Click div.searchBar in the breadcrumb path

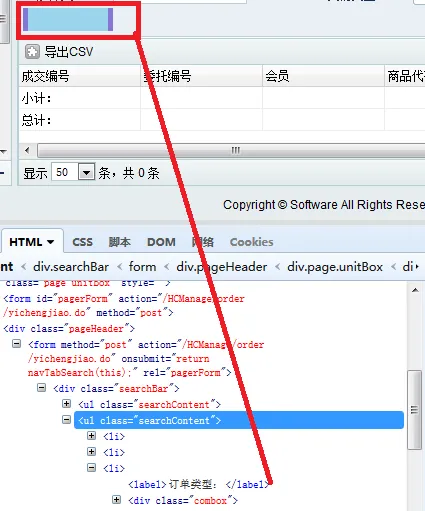(x=71, y=267)
